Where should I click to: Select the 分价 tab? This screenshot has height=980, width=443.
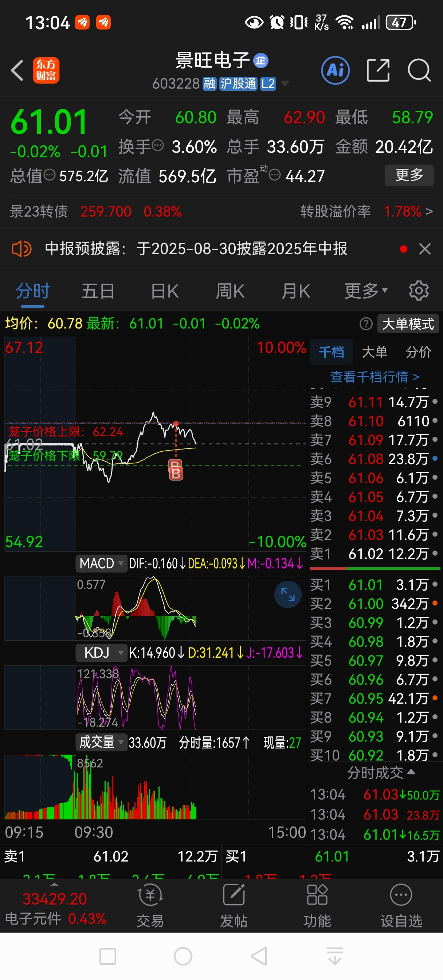click(418, 352)
